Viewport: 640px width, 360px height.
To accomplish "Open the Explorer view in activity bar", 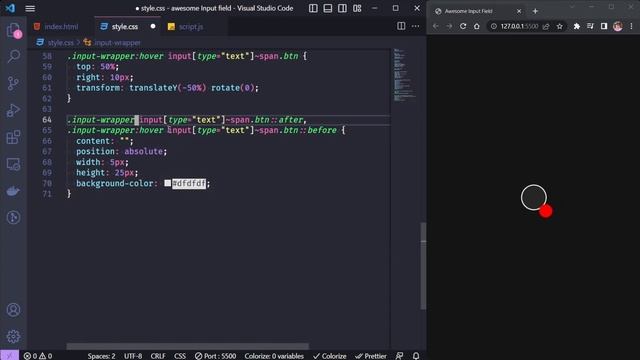I will tap(13, 31).
